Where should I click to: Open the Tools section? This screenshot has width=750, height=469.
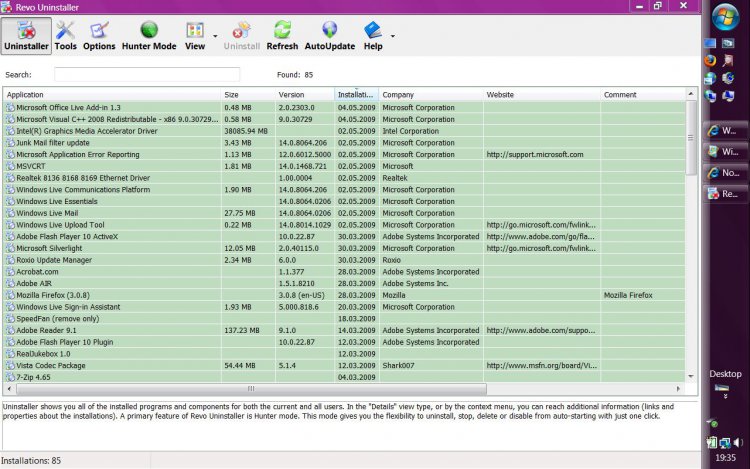pyautogui.click(x=66, y=36)
